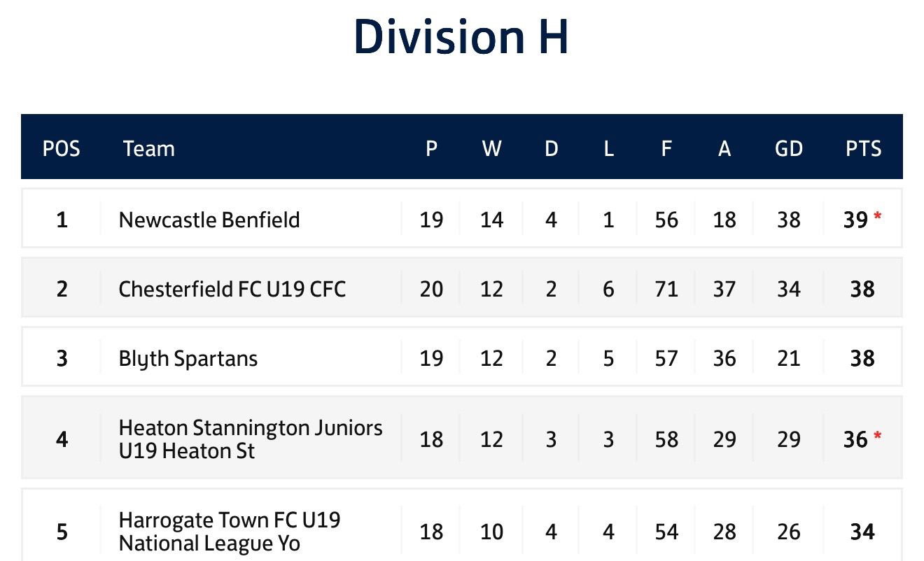Click the GD column header
The image size is (924, 561).
click(789, 148)
